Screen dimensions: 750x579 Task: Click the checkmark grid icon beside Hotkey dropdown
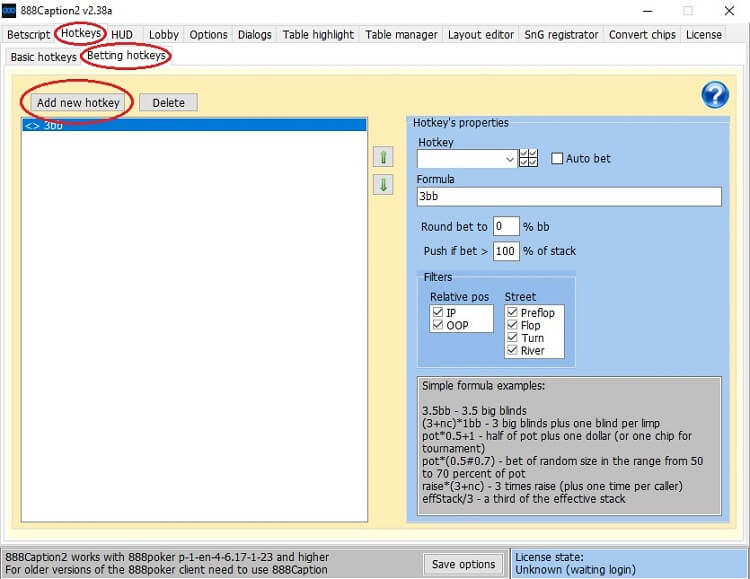point(529,158)
